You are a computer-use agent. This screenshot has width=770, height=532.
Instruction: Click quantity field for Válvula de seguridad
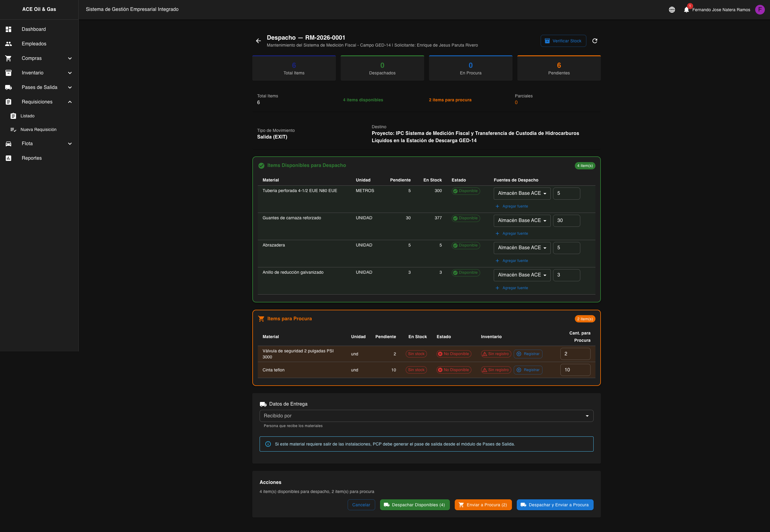point(575,354)
